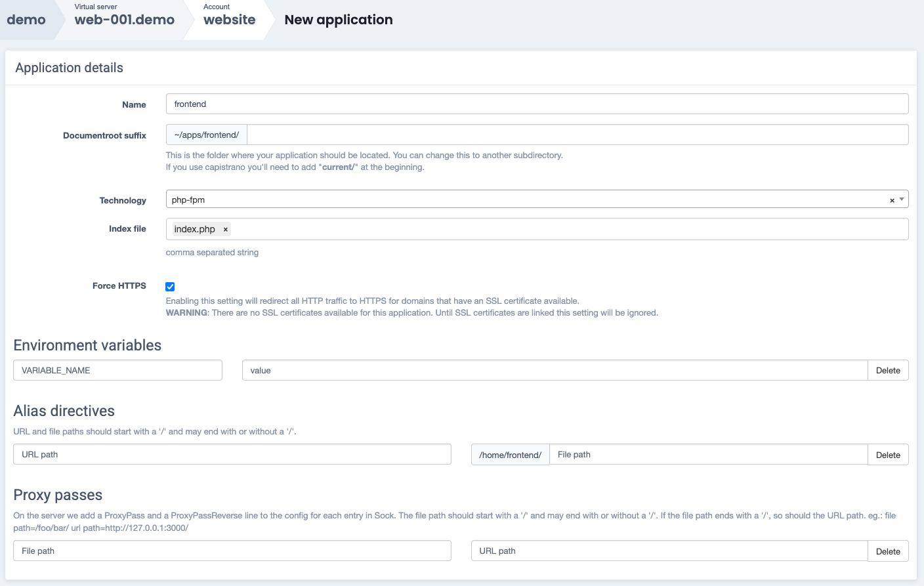924x586 pixels.
Task: Delete the alias directive row
Action: point(887,455)
